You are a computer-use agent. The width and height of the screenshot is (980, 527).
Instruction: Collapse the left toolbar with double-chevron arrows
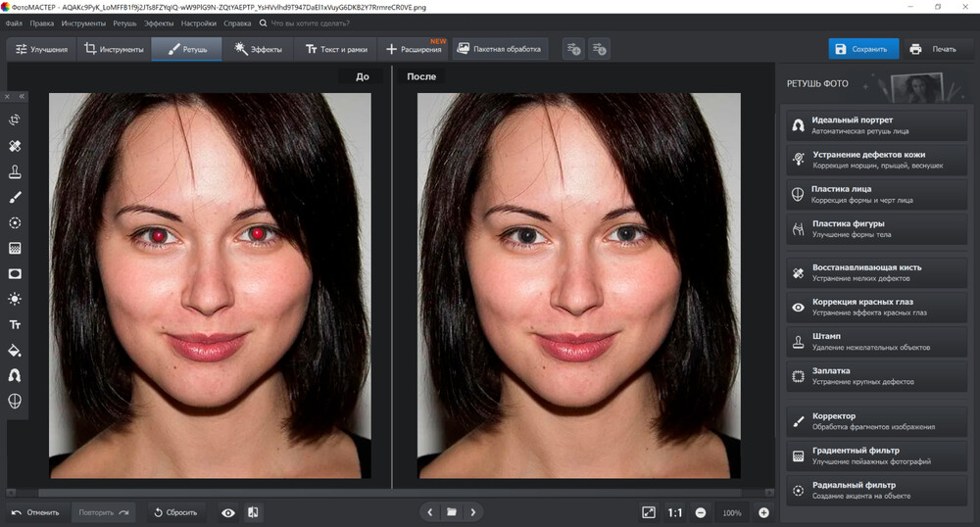[x=22, y=96]
